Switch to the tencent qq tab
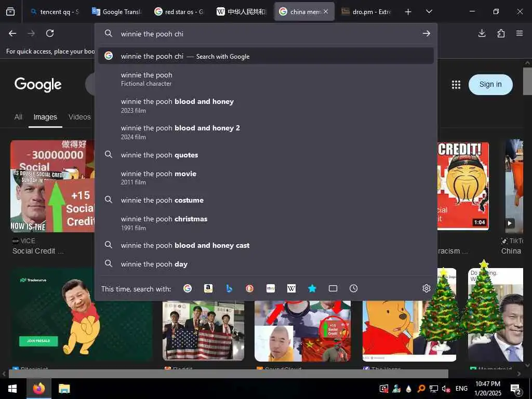This screenshot has width=532, height=399. click(x=54, y=12)
